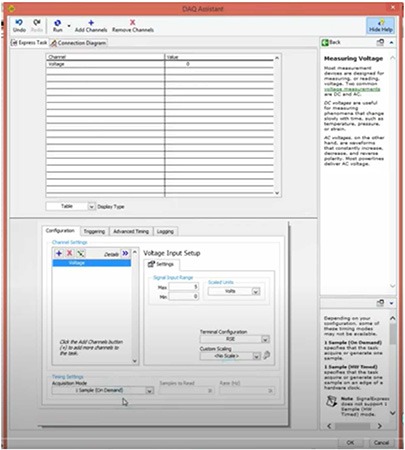Viewport: 405px width, 450px height.
Task: Click the Samples to Read field
Action: click(x=186, y=390)
